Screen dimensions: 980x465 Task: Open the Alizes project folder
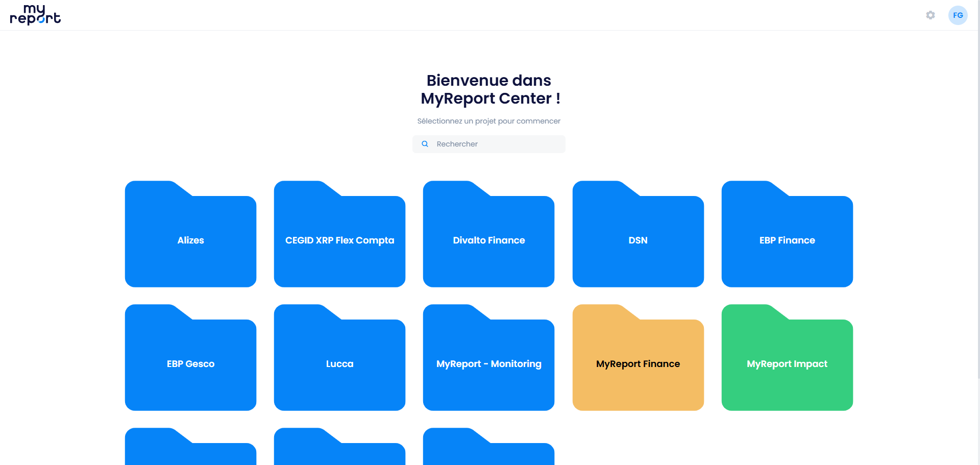190,234
